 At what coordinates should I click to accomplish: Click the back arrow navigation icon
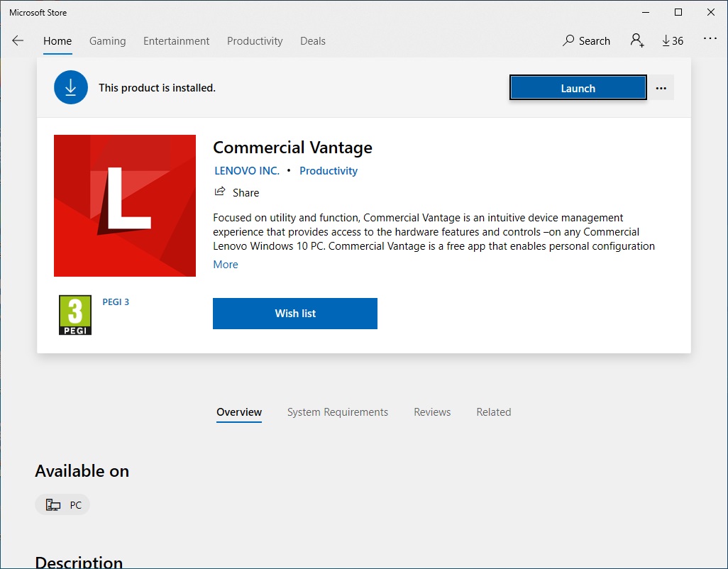pos(17,40)
